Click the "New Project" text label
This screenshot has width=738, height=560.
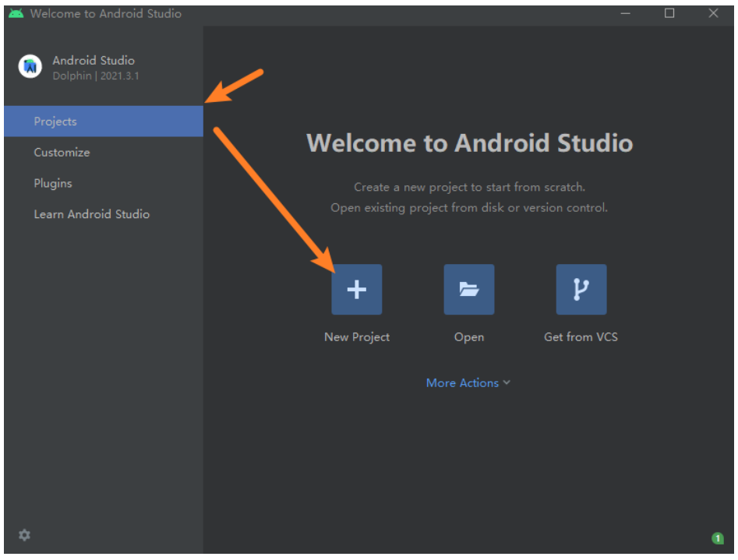click(x=356, y=337)
